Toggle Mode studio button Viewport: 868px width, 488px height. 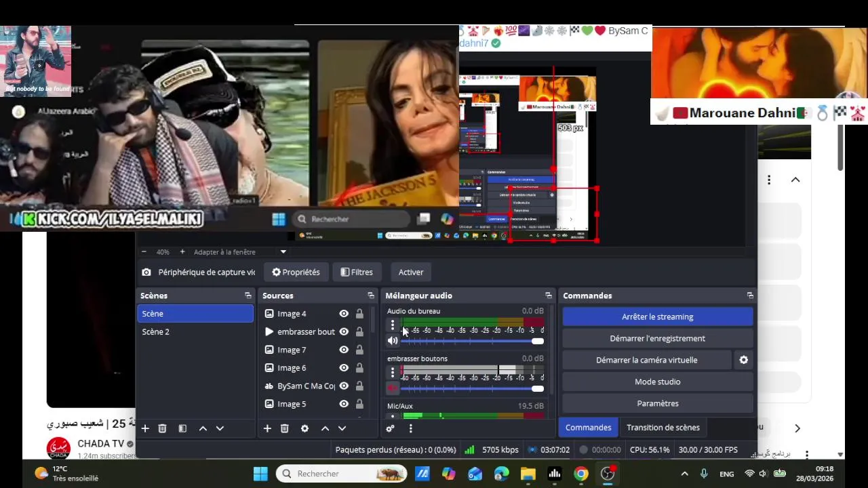point(658,382)
